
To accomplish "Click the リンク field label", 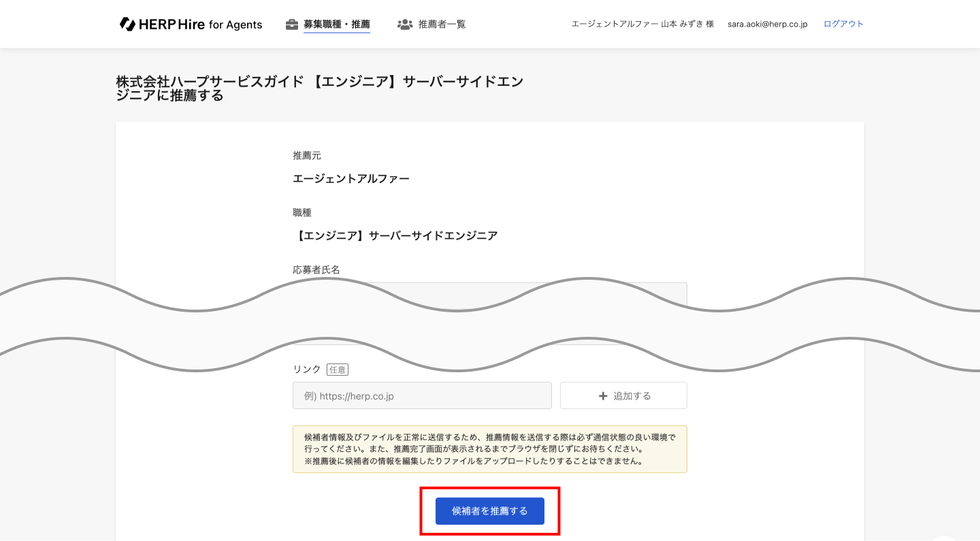I will click(x=307, y=370).
